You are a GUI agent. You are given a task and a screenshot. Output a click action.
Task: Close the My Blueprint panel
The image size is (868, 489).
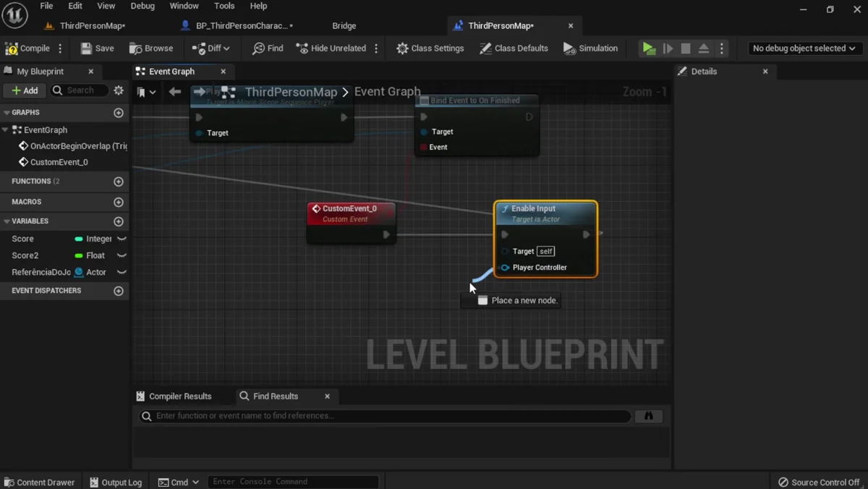coord(90,72)
